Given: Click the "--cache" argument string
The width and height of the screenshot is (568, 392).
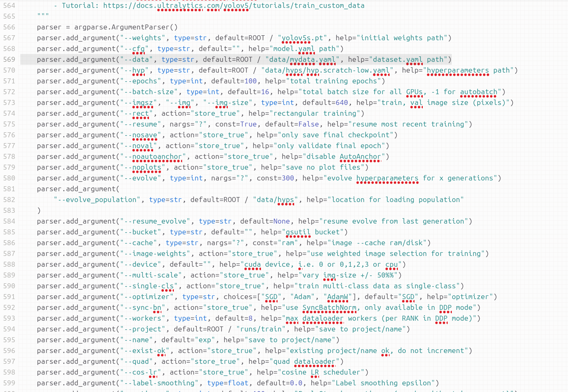Looking at the screenshot, I should [x=139, y=243].
